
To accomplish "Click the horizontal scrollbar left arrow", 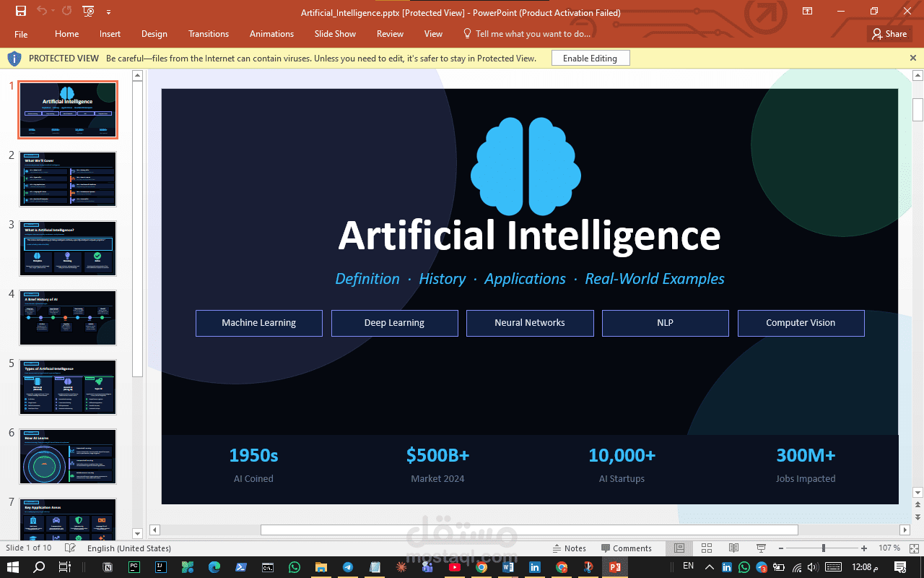I will (x=154, y=530).
